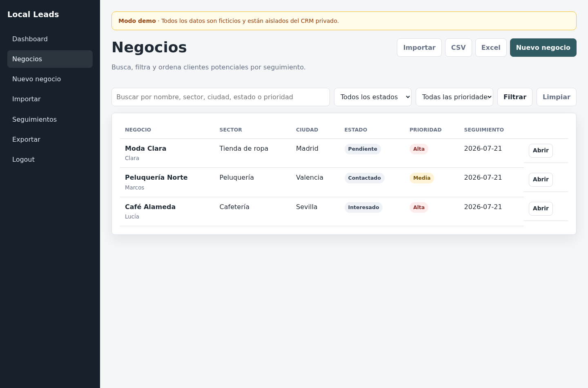Click the PRIORIDAD column header
Viewport: 588px width, 388px height.
425,130
